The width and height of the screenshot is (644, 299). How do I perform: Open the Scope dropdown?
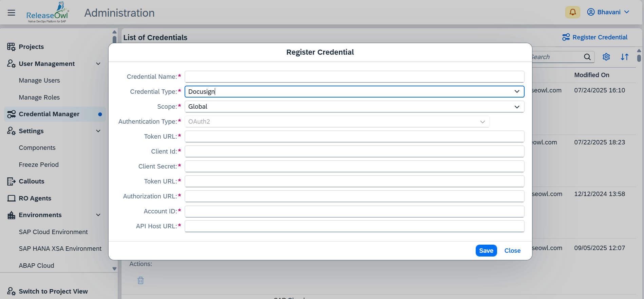pos(516,107)
